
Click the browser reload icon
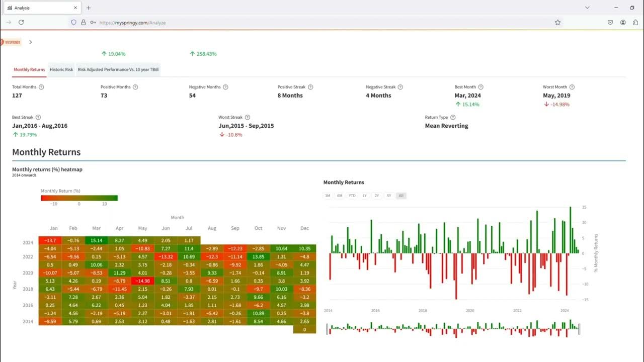[21, 23]
